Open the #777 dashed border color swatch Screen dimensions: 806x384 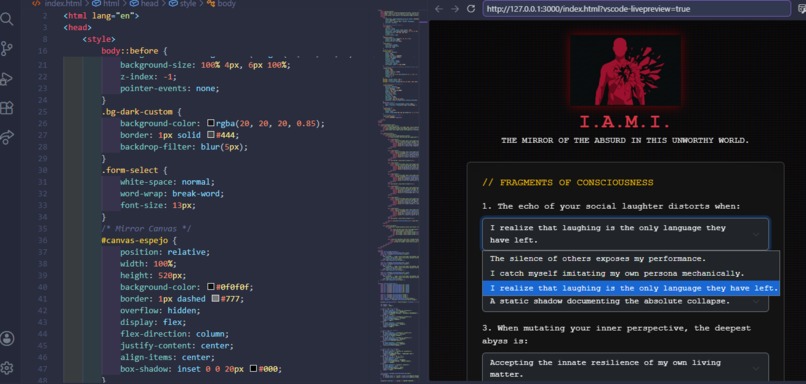click(x=215, y=299)
